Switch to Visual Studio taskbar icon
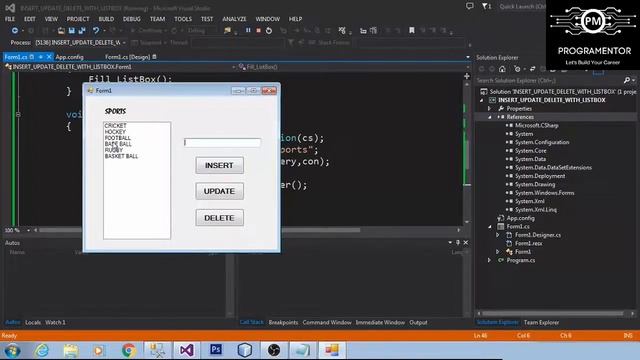Image resolution: width=640 pixels, height=360 pixels. (x=187, y=351)
